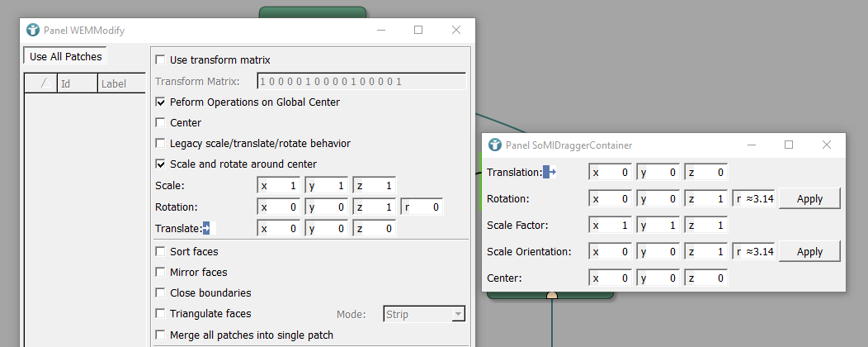Click the Scale x input field in WEMModify

281,186
